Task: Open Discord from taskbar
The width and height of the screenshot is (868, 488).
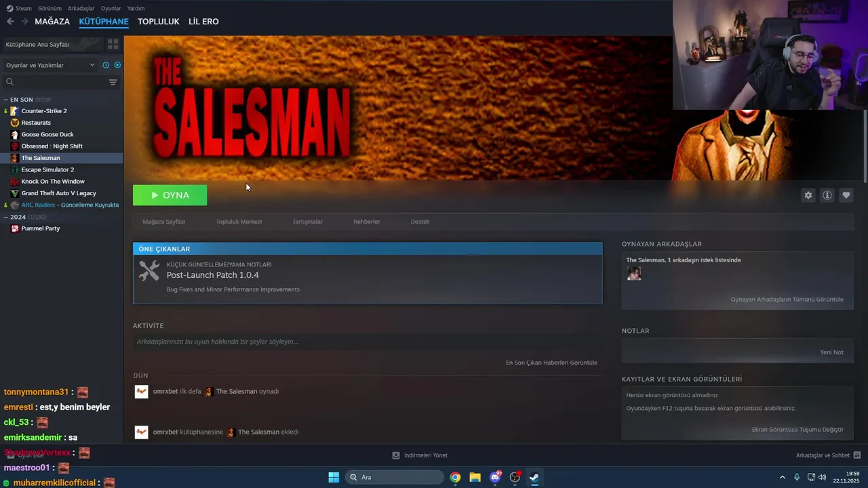Action: click(495, 477)
